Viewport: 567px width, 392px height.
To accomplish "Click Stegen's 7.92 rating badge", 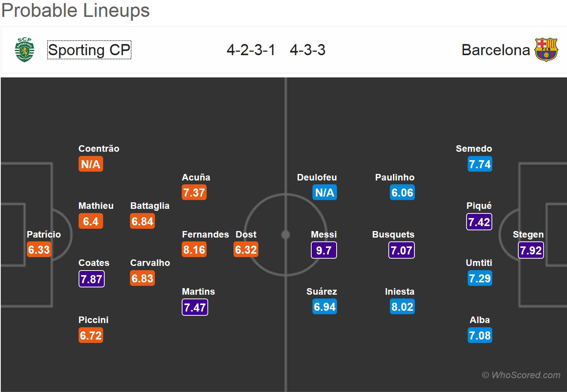I will click(x=531, y=250).
